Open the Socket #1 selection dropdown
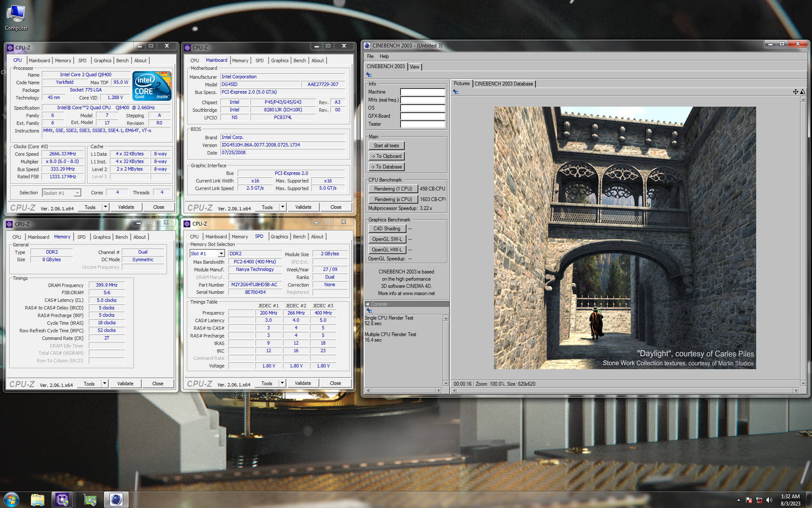Viewport: 812px width, 508px height. (77, 193)
